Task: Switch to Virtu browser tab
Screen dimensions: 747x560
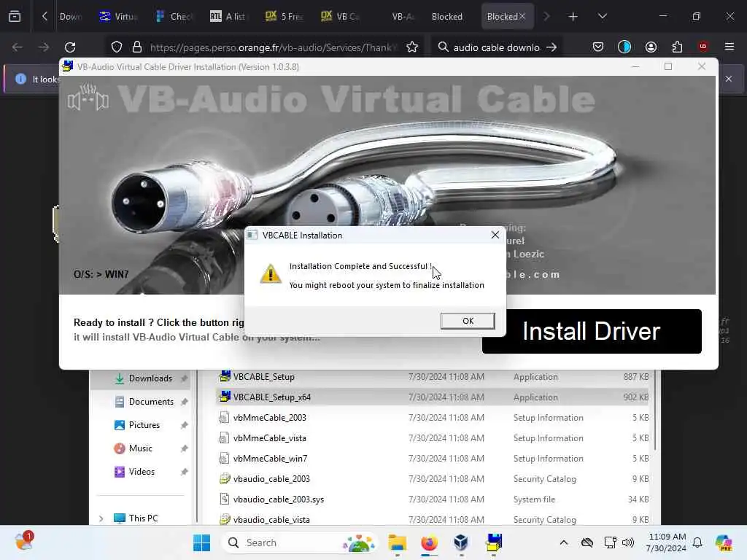Action: click(118, 17)
